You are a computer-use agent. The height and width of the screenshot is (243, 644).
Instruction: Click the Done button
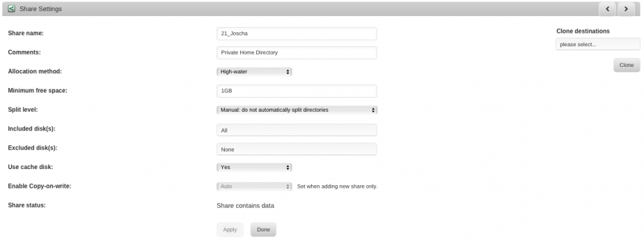click(x=263, y=230)
